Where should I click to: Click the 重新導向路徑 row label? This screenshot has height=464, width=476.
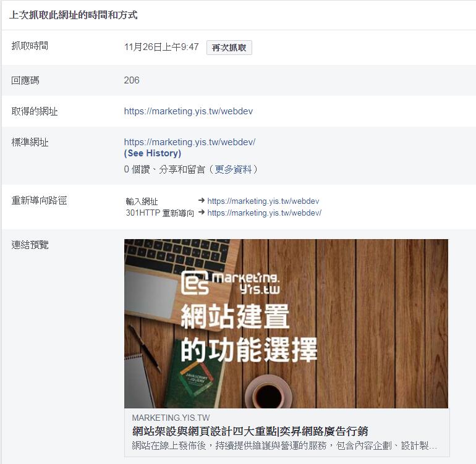39,200
